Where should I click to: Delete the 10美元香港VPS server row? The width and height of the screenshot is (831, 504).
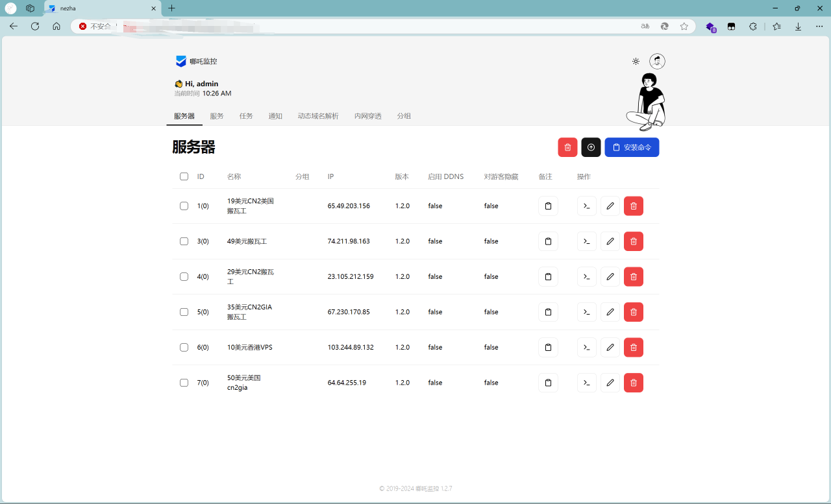click(x=633, y=347)
